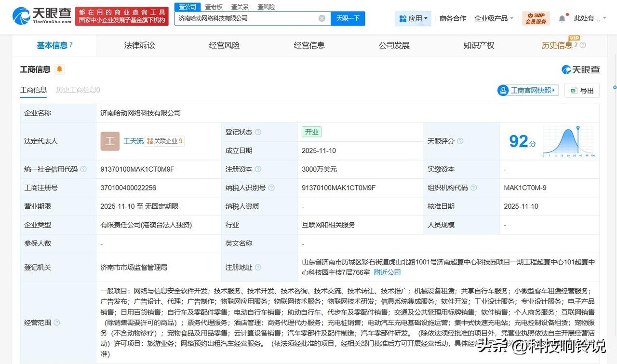Screen dimensions: 617x364
Task: Click the 附近公司 link
Action: (387, 272)
